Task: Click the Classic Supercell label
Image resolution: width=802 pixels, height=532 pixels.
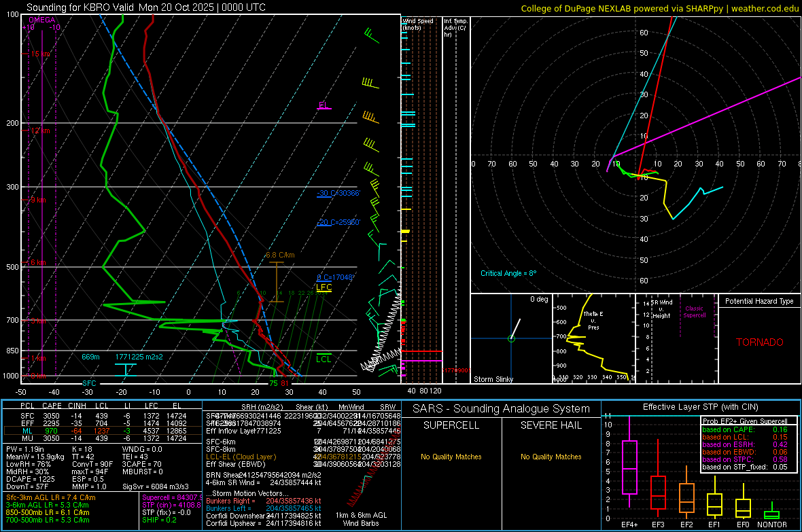Action: [695, 312]
